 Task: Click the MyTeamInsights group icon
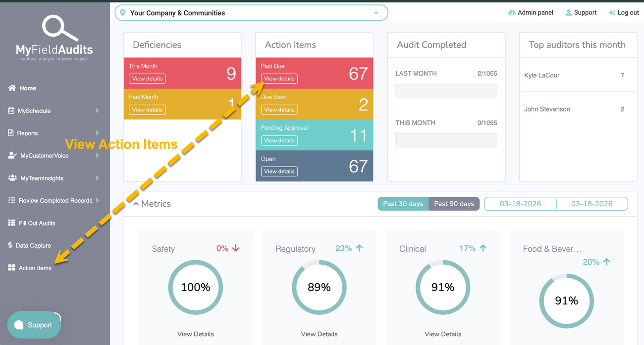tap(12, 178)
